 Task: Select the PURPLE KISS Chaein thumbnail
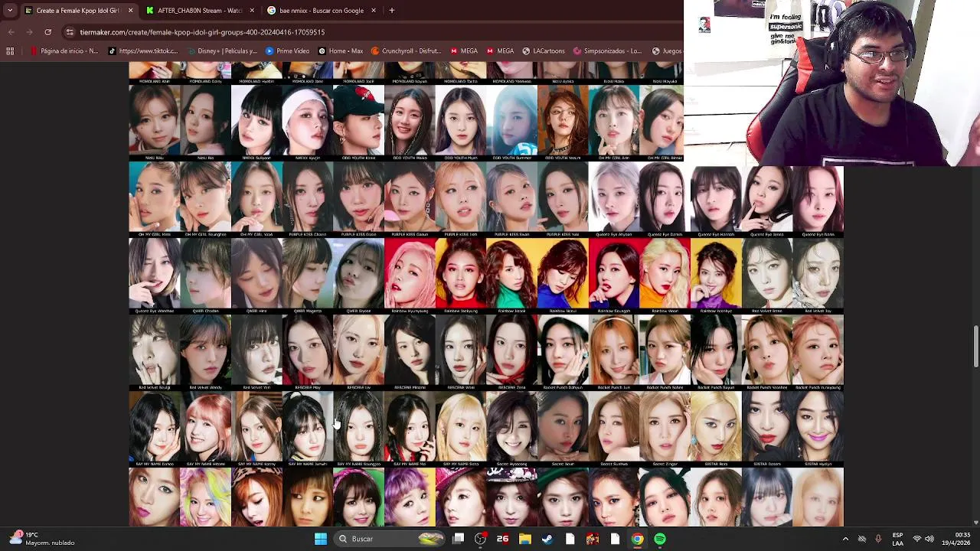(308, 200)
